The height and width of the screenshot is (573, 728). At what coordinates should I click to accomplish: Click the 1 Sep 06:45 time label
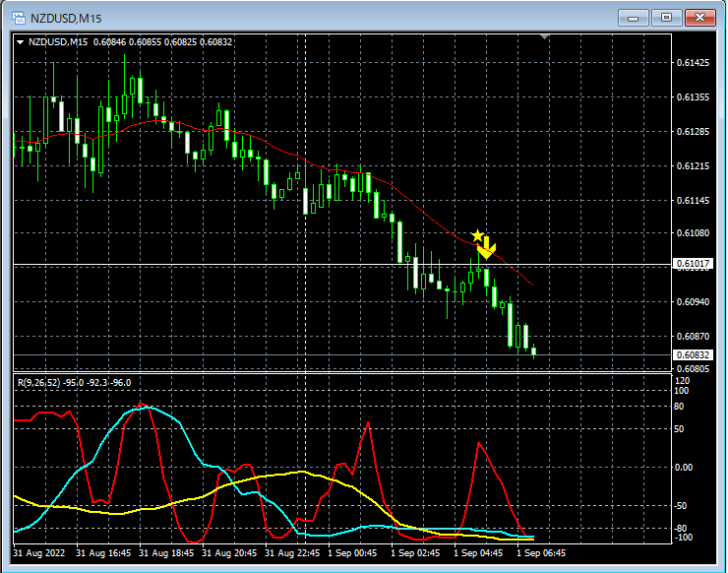(542, 554)
